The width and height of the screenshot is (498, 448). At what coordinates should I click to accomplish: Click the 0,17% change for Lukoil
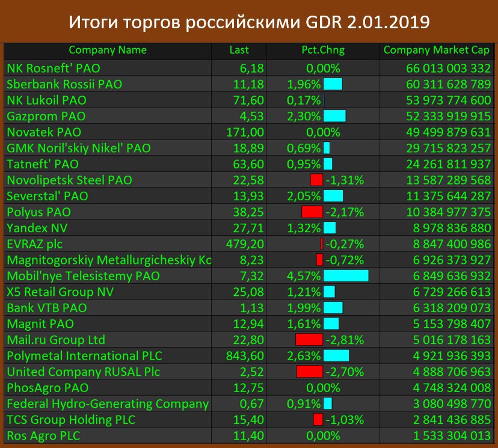click(304, 100)
